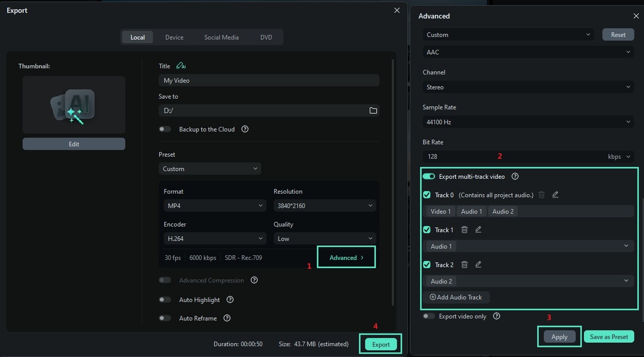Image resolution: width=644 pixels, height=357 pixels.
Task: Open help tooltip for Auto Highlight
Action: [230, 299]
